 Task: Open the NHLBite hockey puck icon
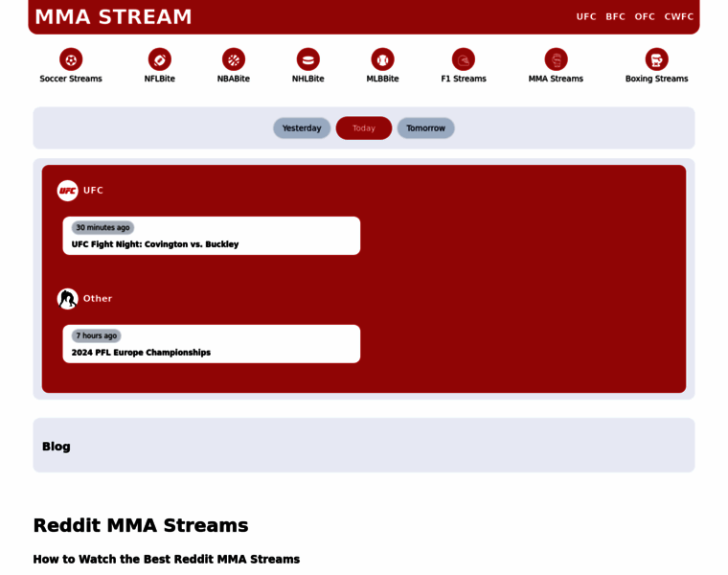coord(307,59)
